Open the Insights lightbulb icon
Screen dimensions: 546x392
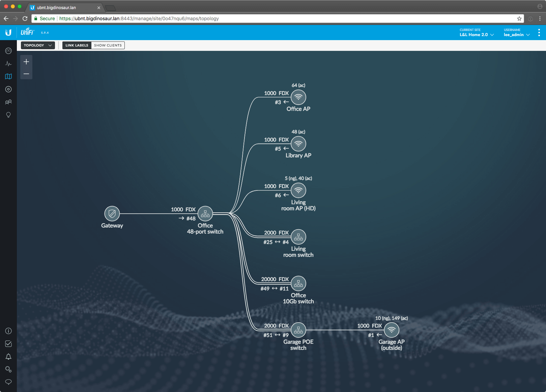(8, 115)
